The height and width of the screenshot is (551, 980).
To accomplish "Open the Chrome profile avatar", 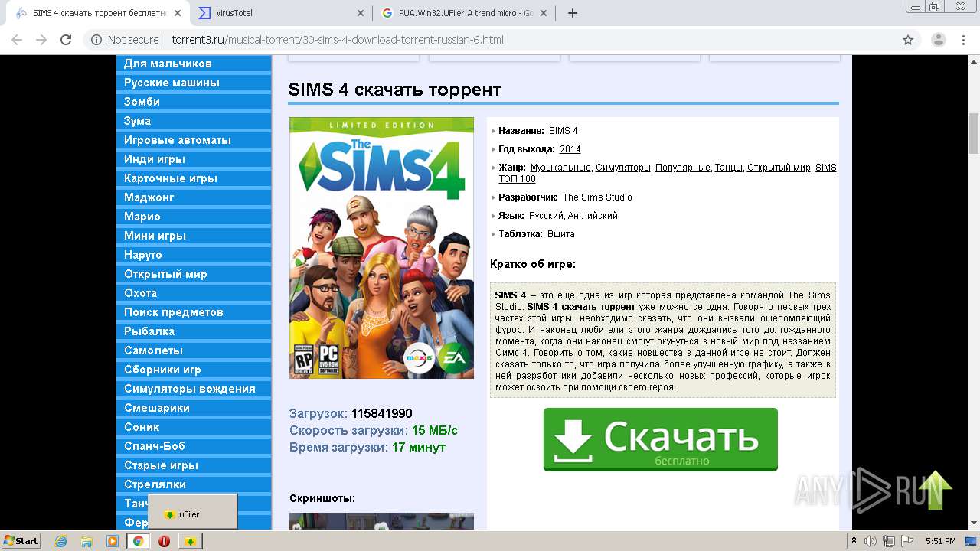I will (938, 40).
